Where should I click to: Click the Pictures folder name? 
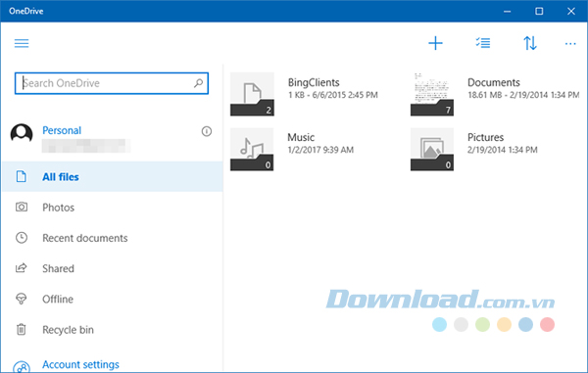click(486, 137)
